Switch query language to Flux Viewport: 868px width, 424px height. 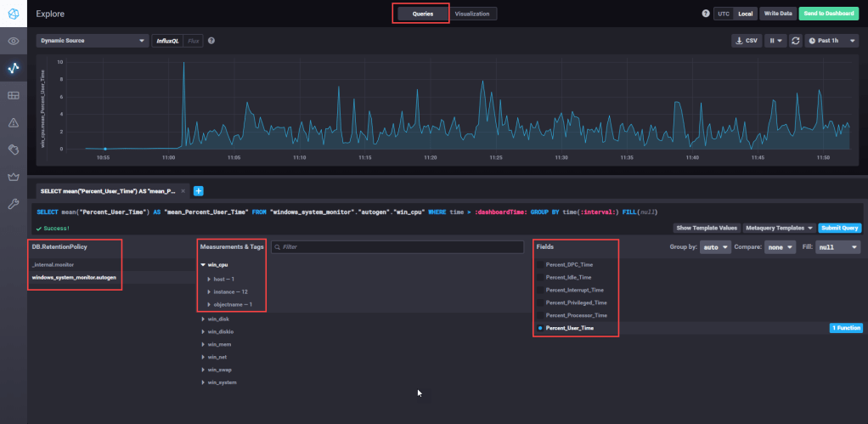pos(193,41)
